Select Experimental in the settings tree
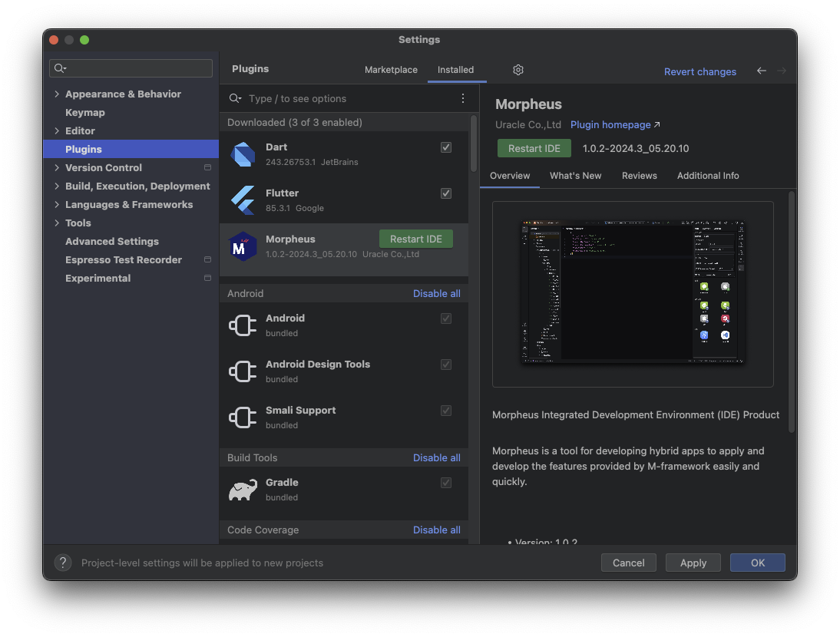 pos(131,278)
